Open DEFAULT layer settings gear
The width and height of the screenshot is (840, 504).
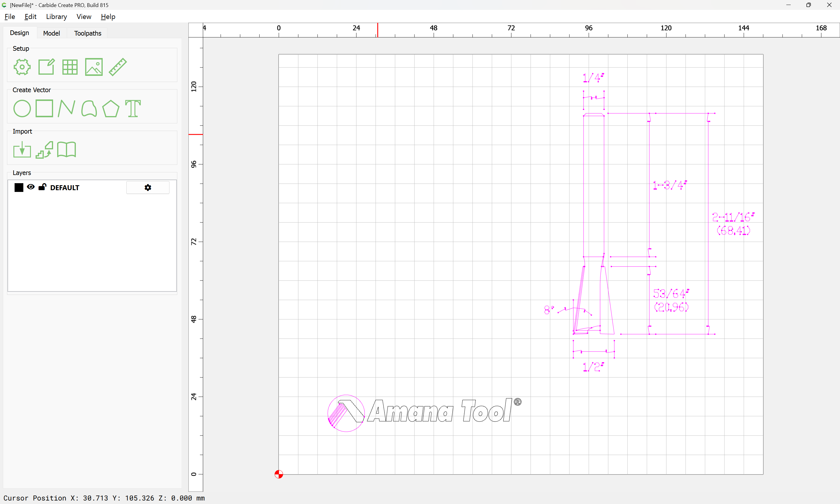(148, 188)
